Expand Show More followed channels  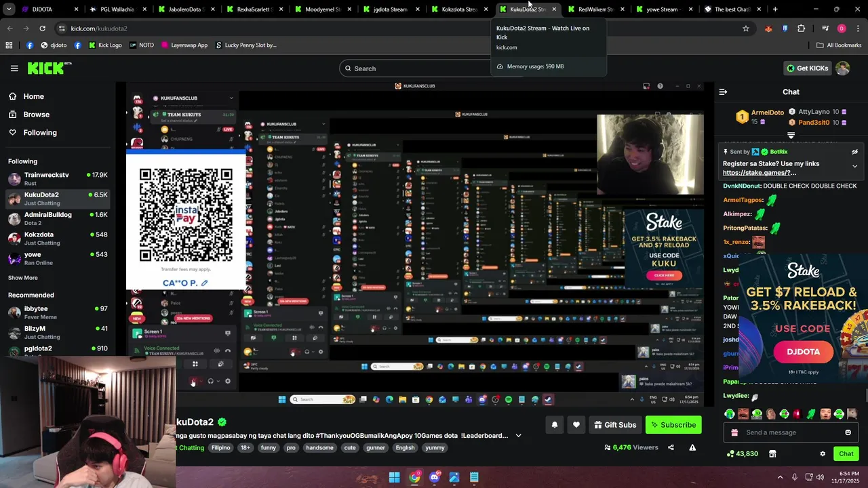23,278
